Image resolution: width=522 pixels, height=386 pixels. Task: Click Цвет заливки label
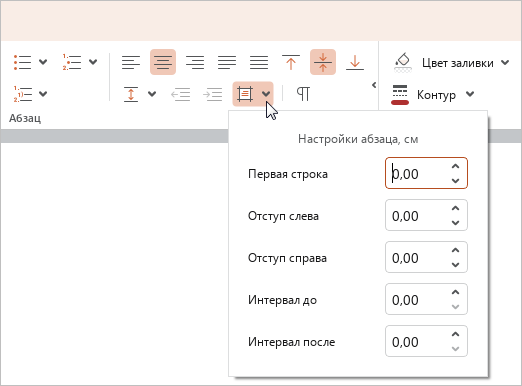pos(458,63)
